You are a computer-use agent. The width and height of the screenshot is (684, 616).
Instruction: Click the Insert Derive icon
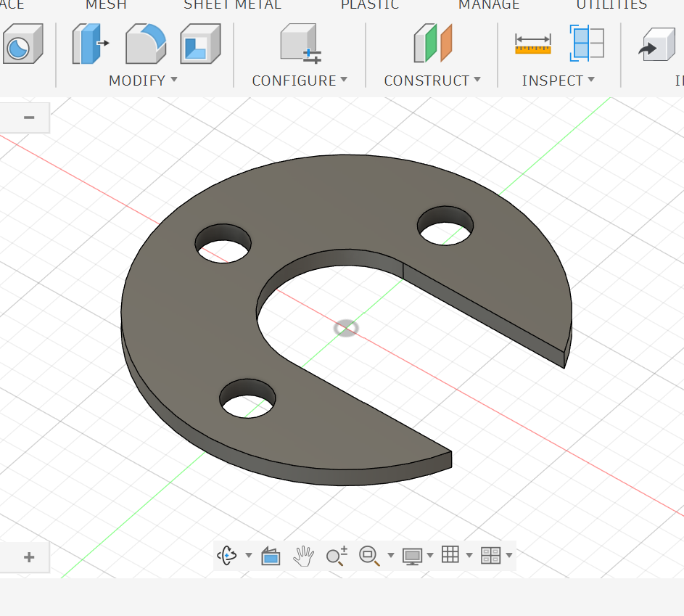[656, 44]
